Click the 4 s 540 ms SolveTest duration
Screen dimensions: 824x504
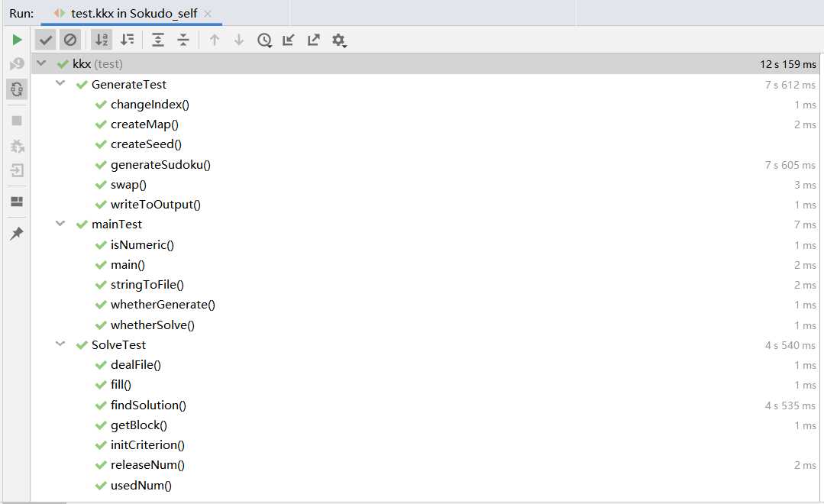coord(790,345)
